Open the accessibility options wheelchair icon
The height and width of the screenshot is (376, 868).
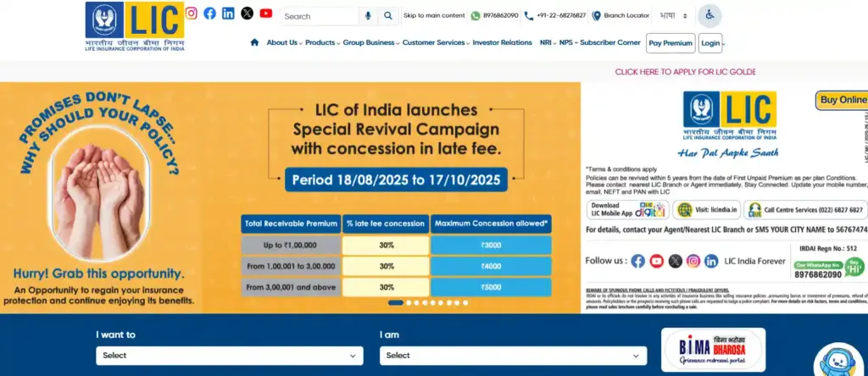pyautogui.click(x=709, y=16)
